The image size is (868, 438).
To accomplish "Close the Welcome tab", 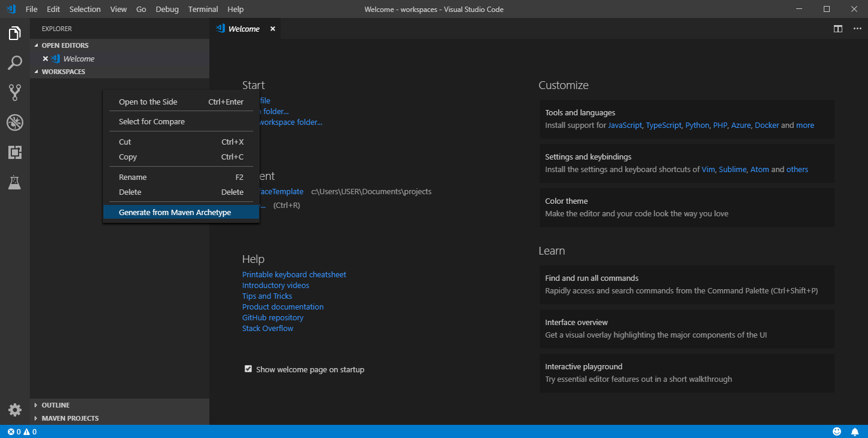I will (273, 29).
